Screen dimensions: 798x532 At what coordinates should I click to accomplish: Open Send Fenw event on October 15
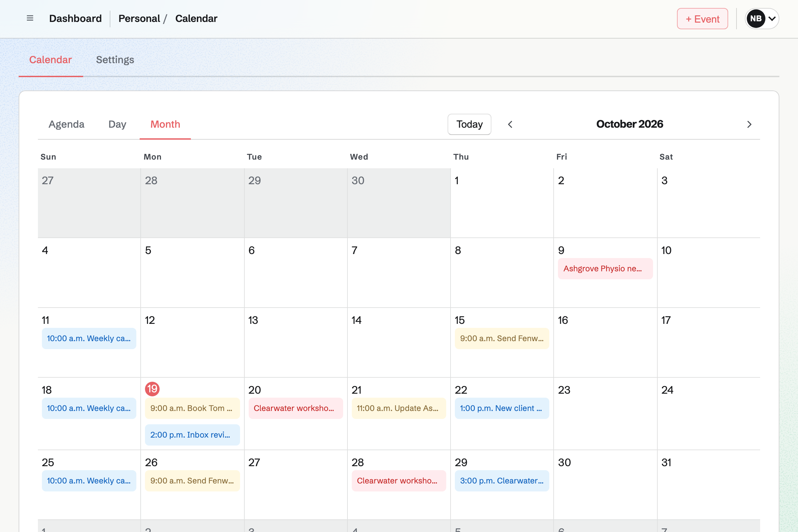tap(502, 338)
